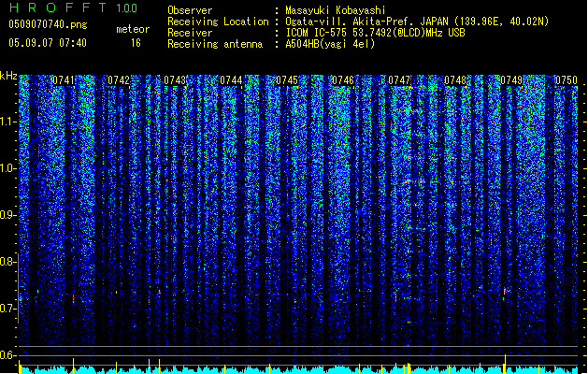Click the 0.7 kHz axis label
The height and width of the screenshot is (374, 588).
pyautogui.click(x=7, y=309)
